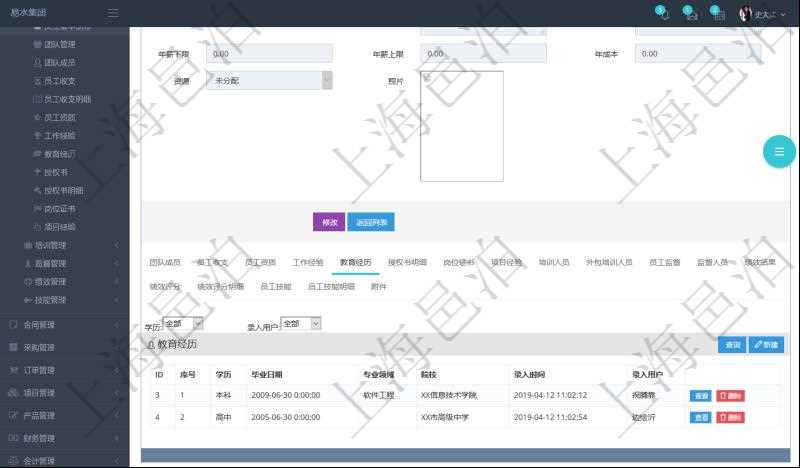Switch to the 岗位证书 tab
This screenshot has width=800, height=468.
pos(459,262)
